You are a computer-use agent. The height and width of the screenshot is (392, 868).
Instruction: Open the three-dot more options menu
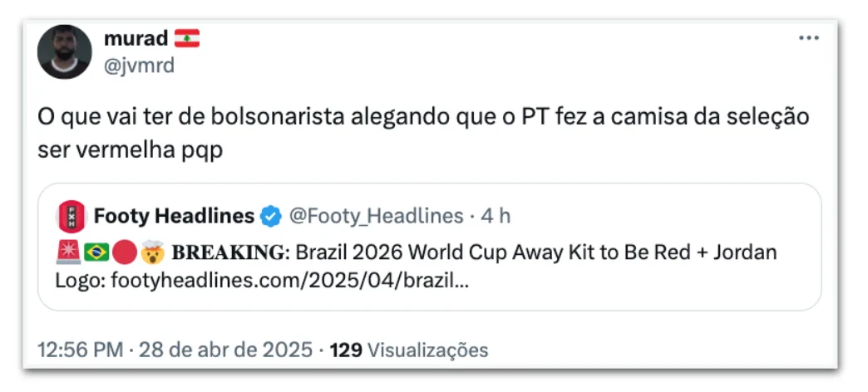808,39
